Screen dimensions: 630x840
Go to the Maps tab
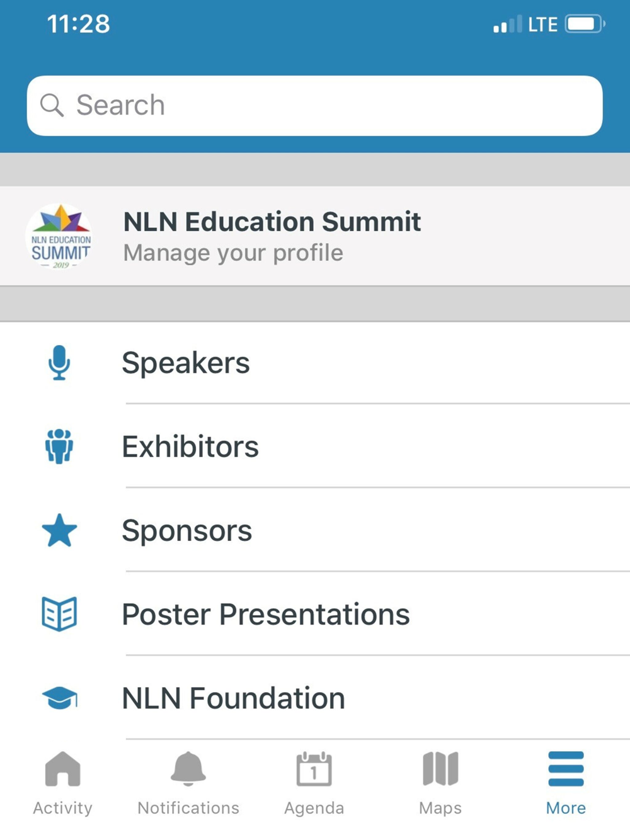(440, 784)
